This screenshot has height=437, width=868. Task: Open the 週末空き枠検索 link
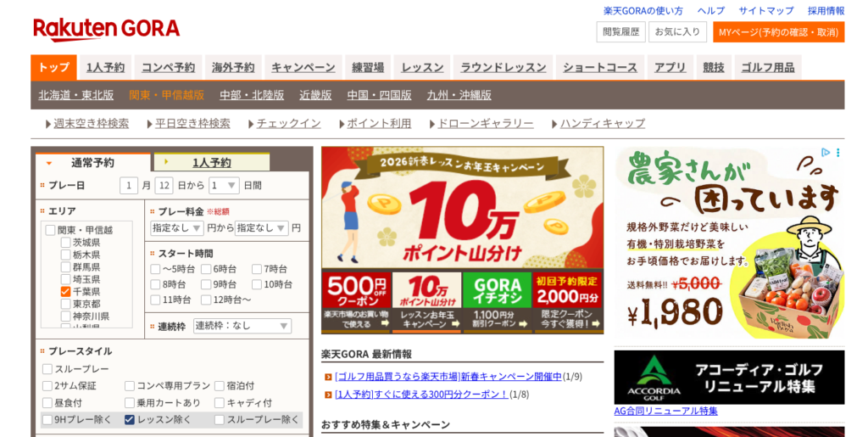91,123
